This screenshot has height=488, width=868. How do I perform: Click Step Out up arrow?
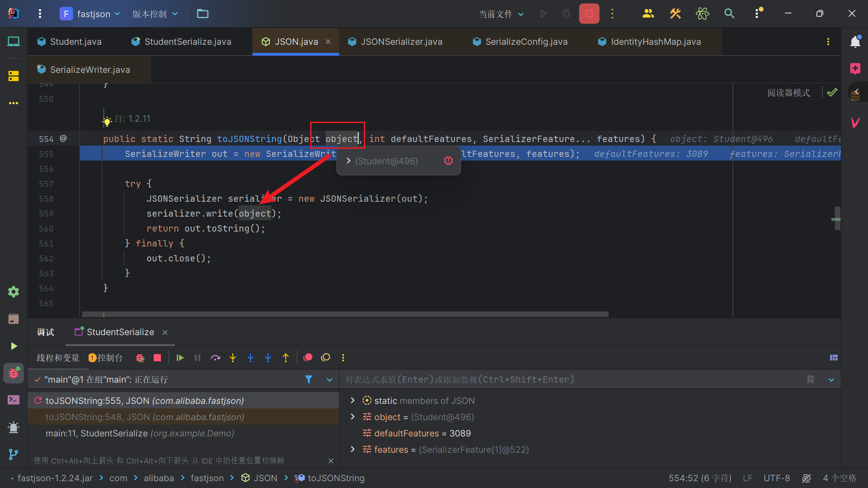(286, 358)
